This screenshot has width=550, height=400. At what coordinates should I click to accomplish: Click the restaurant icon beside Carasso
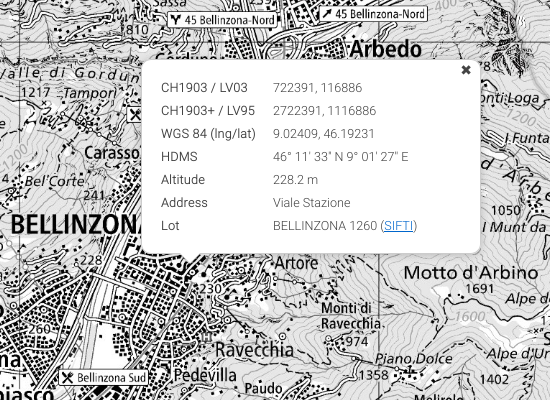134,114
